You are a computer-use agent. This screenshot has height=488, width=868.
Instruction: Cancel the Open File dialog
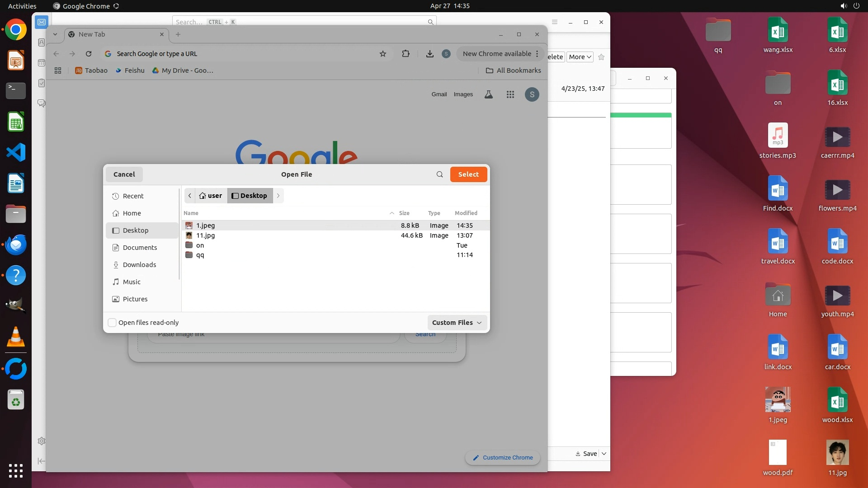pyautogui.click(x=124, y=174)
